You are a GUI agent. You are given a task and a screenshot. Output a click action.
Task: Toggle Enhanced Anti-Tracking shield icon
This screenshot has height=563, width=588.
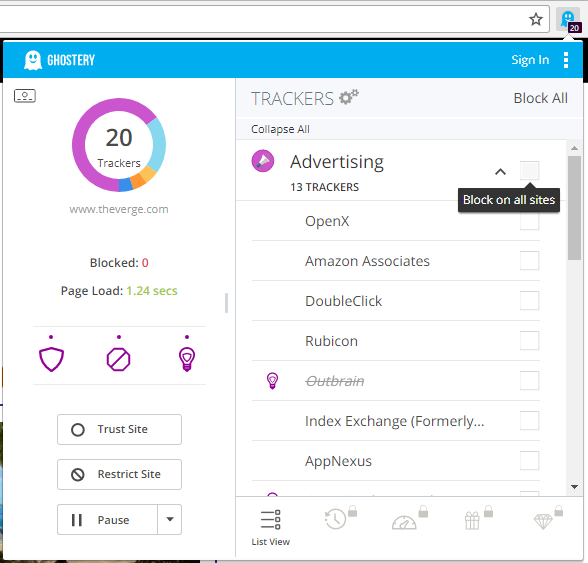51,359
